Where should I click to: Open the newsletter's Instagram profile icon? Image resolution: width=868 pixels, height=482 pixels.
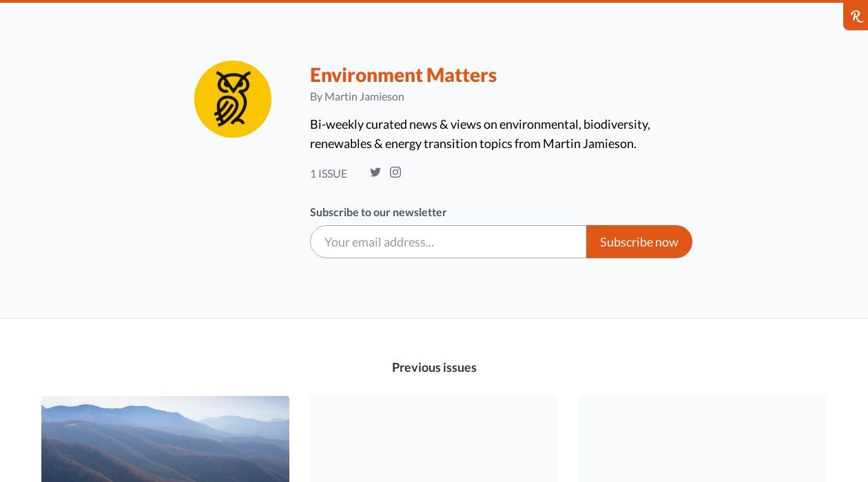[395, 172]
